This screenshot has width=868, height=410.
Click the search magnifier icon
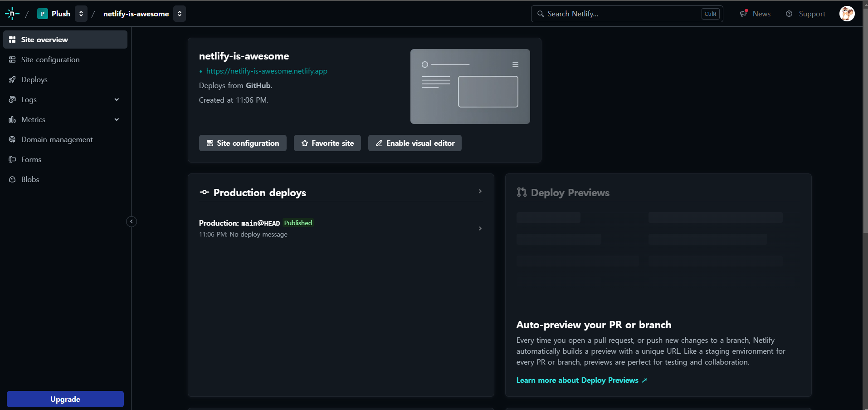pos(541,14)
